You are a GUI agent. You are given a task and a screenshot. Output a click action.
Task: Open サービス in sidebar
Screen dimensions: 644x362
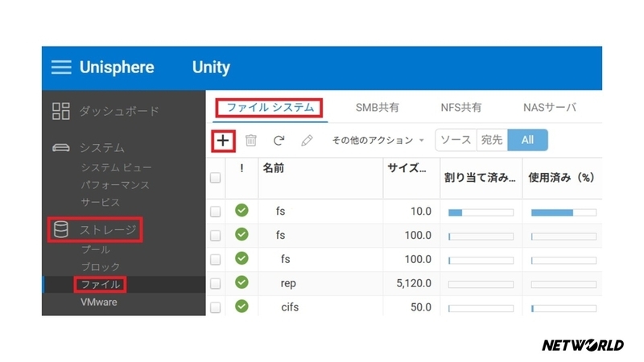coord(100,203)
